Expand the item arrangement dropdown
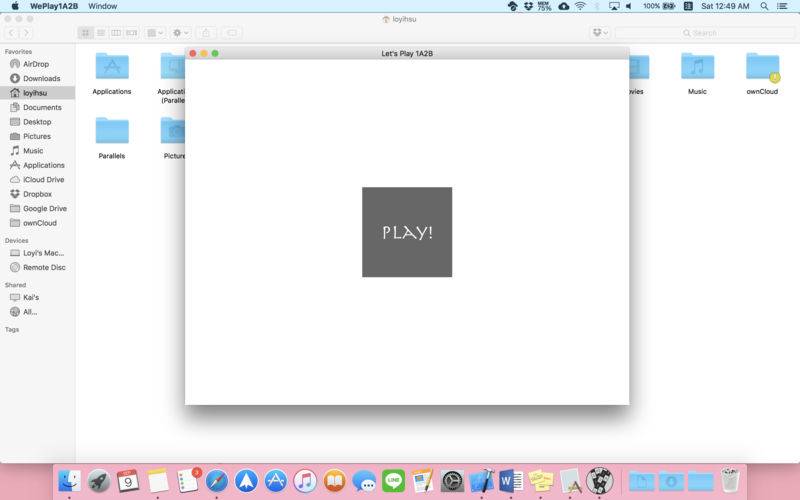800x500 pixels. 155,33
